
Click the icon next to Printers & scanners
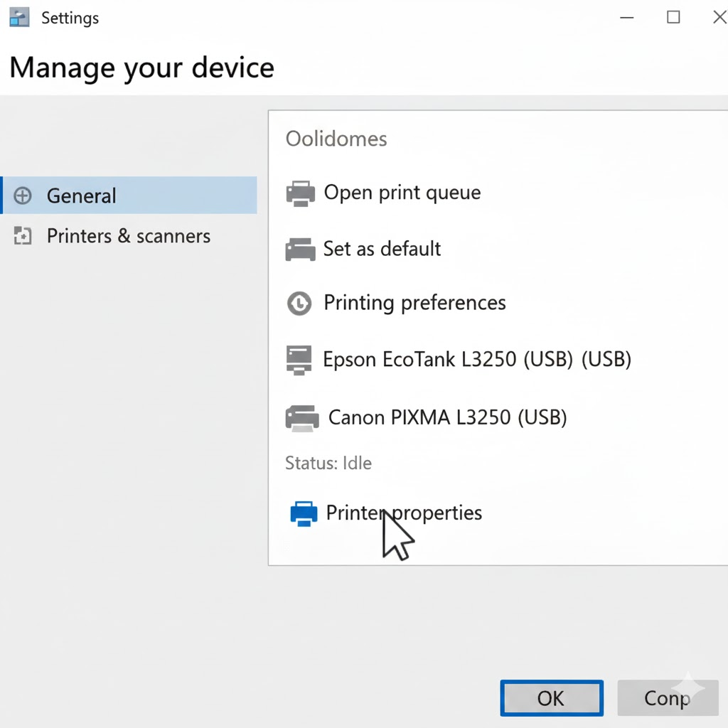(x=23, y=237)
